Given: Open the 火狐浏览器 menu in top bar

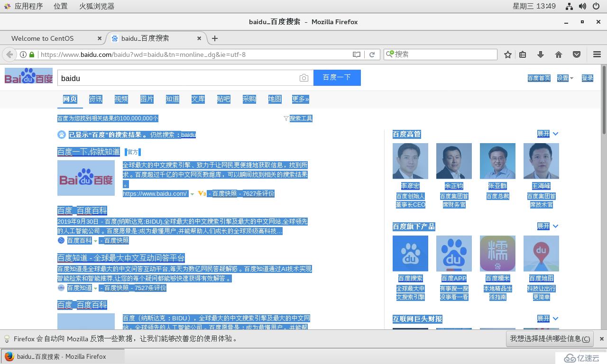Looking at the screenshot, I should click(97, 6).
